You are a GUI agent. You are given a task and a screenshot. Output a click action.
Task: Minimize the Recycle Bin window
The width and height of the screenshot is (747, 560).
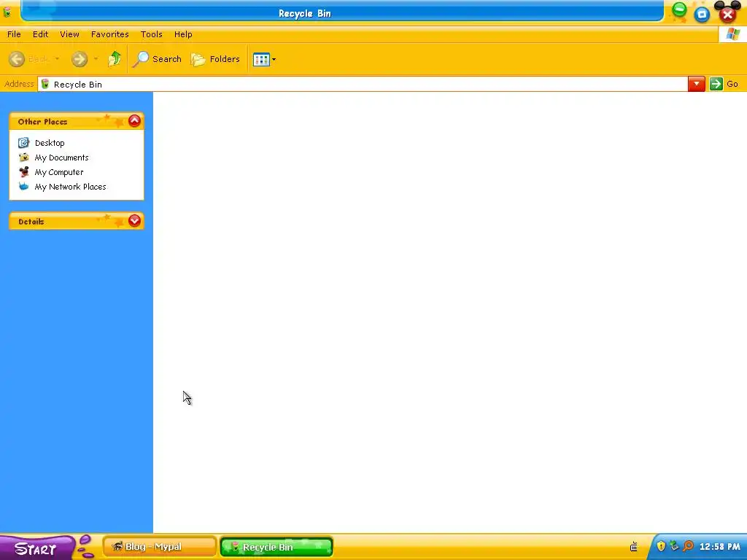click(x=679, y=9)
